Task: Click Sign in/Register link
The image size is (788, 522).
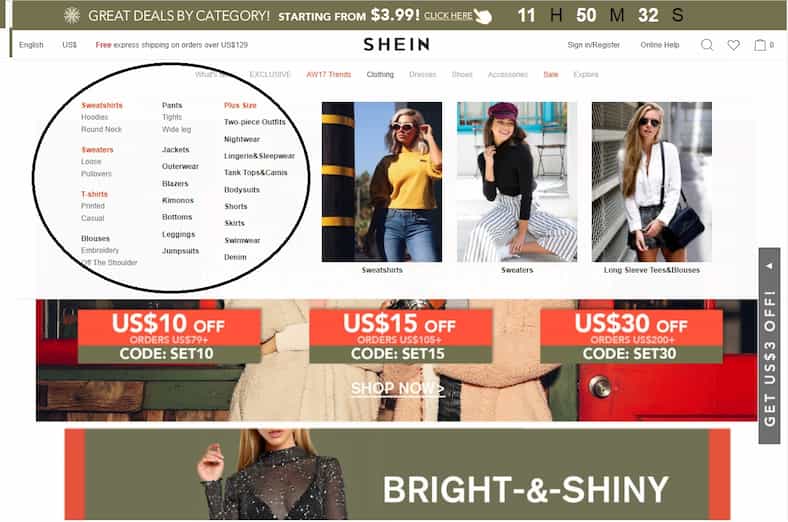Action: point(594,45)
